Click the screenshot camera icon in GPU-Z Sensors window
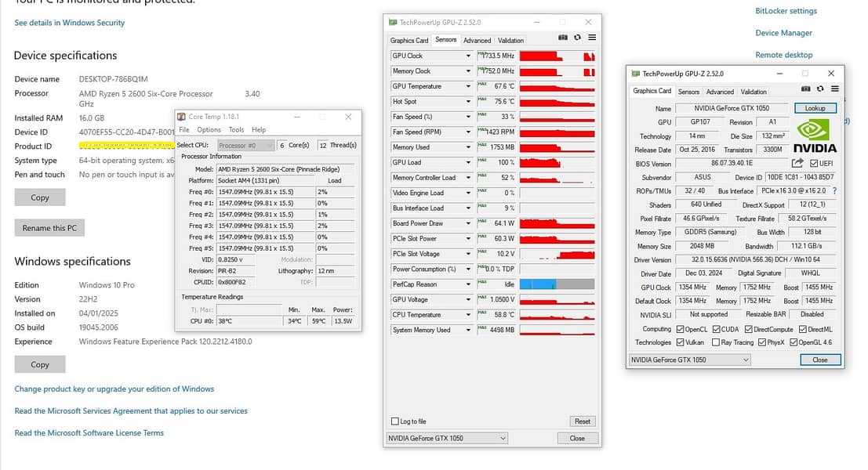The width and height of the screenshot is (868, 470). [563, 38]
